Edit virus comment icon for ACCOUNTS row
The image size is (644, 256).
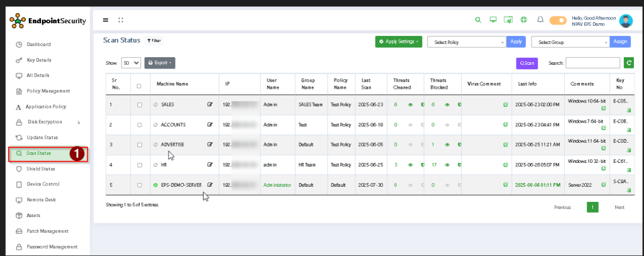click(506, 125)
